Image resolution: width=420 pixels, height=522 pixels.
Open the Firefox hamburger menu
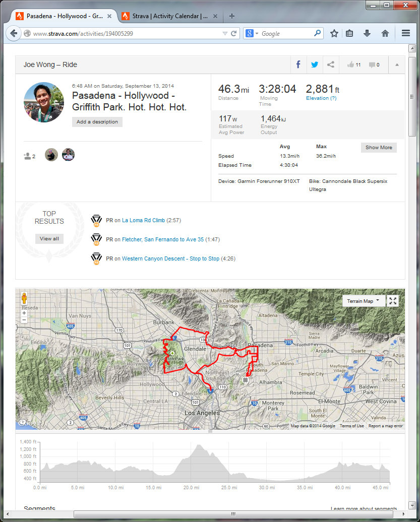tap(405, 33)
